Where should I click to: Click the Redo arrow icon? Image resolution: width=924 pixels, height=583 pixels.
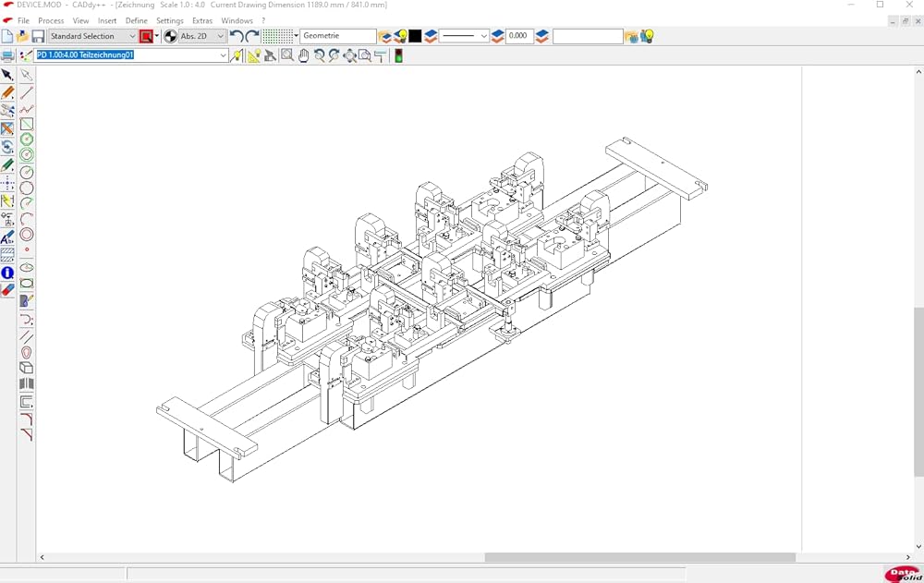point(252,36)
